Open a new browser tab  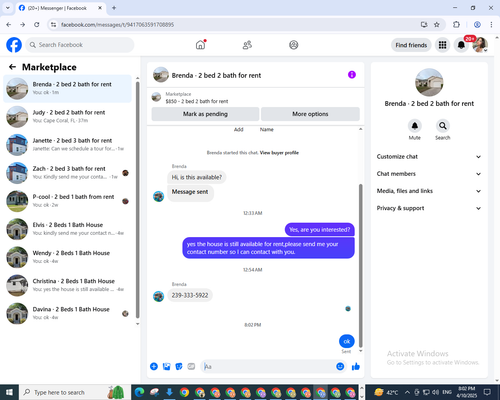coord(114,8)
